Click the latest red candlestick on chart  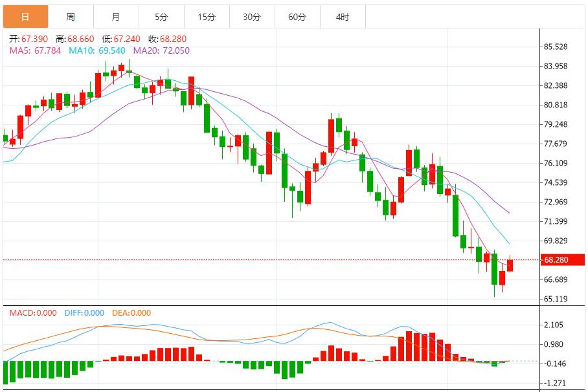(x=510, y=265)
